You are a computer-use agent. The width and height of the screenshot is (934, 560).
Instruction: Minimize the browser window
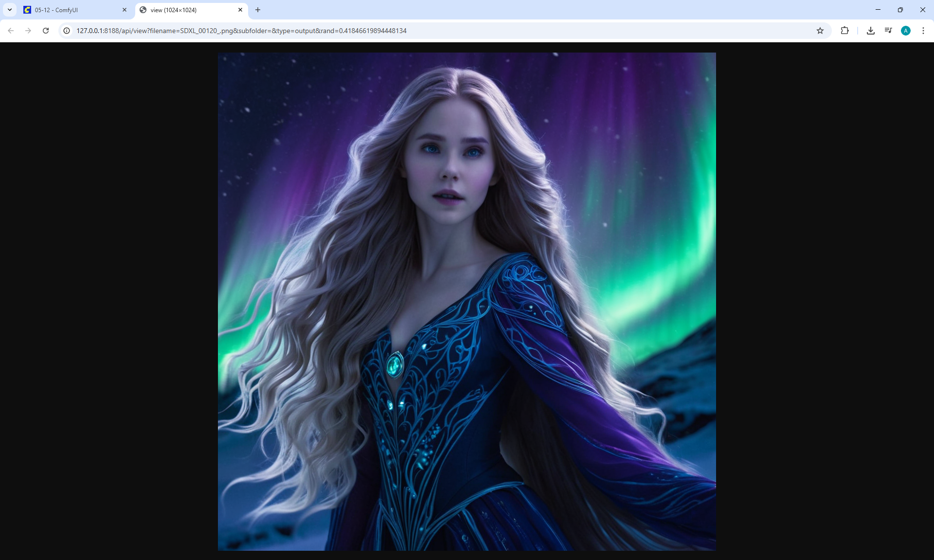(878, 10)
